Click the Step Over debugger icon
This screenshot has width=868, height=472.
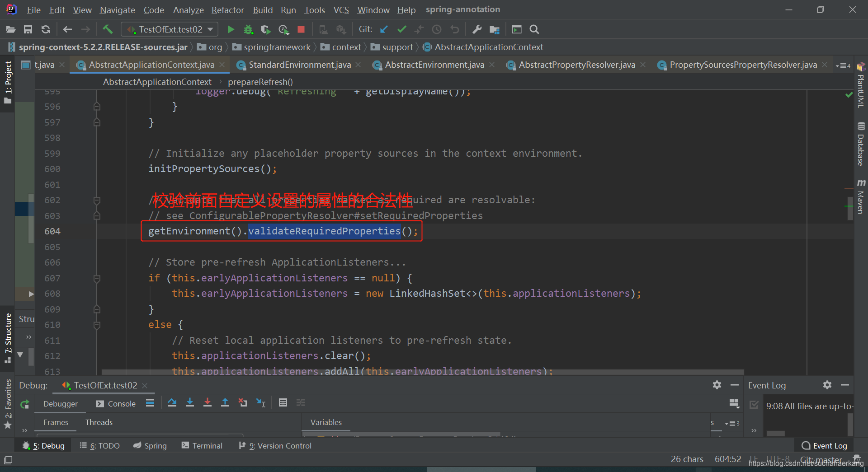(172, 402)
